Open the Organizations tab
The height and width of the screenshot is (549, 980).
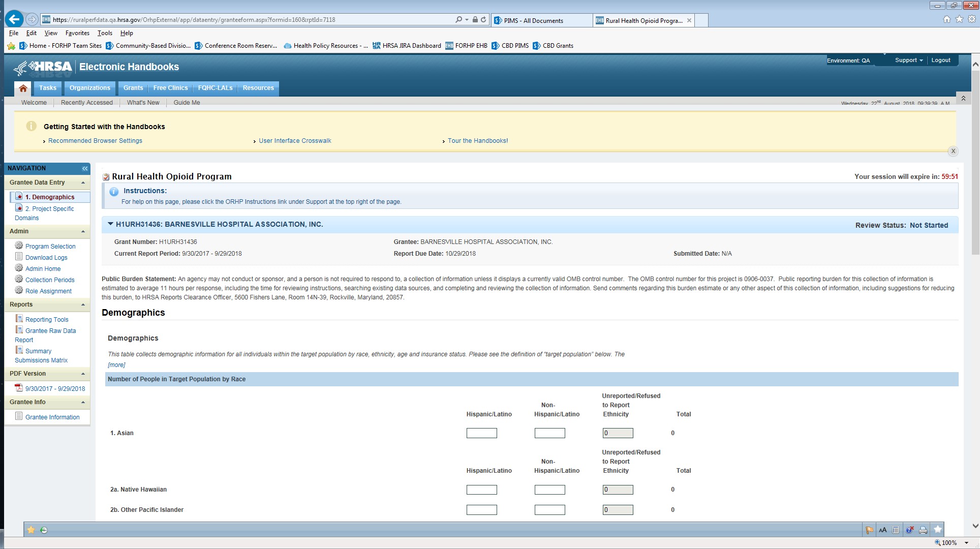(89, 88)
